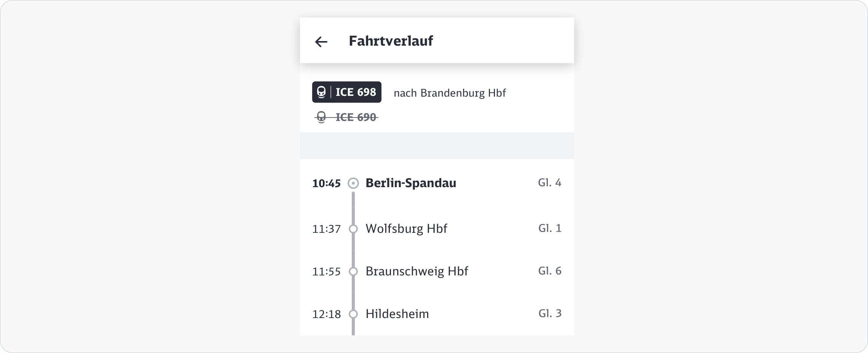This screenshot has width=868, height=353.
Task: Click the Hildesheim stop circle marker
Action: (353, 314)
